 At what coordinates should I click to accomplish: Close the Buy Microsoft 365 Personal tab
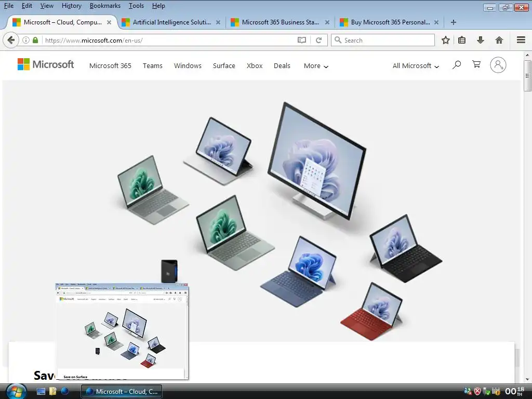436,22
